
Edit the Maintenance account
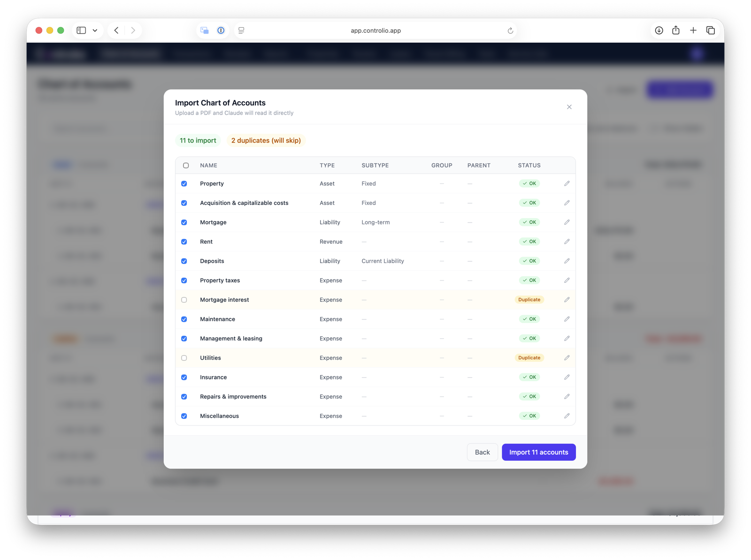pos(567,319)
